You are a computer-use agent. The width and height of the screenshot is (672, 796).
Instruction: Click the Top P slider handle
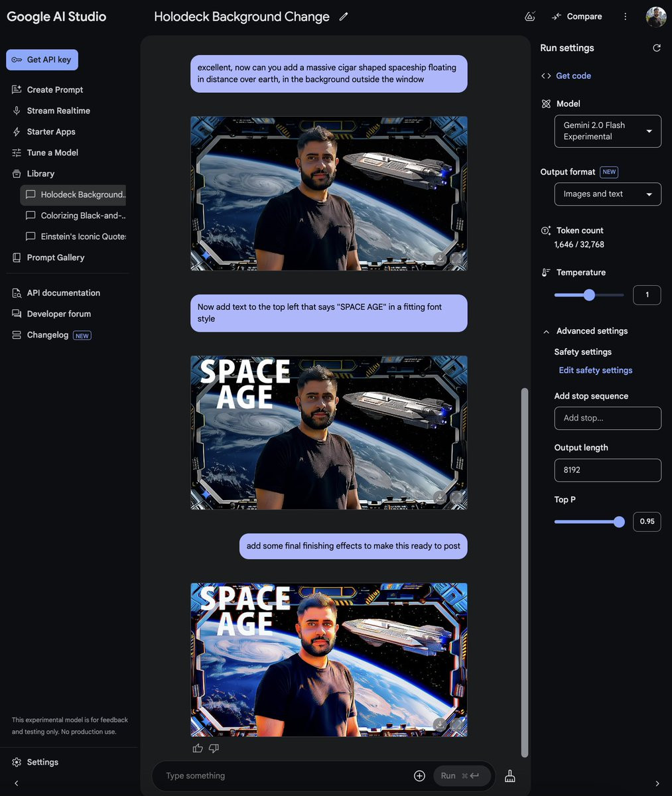(x=619, y=522)
